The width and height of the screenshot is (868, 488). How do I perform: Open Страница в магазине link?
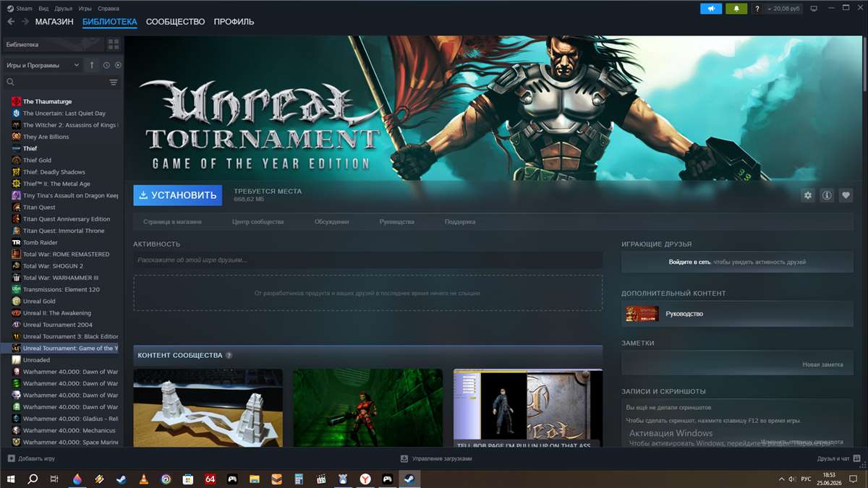pos(172,222)
